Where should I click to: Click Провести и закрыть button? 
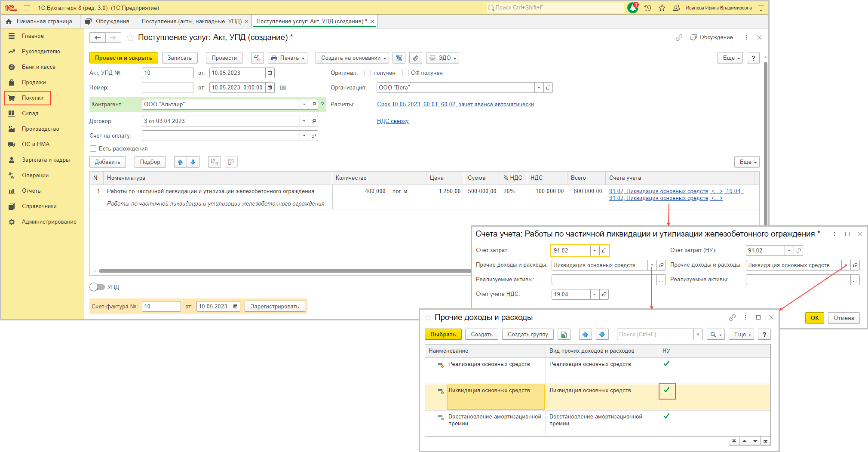pyautogui.click(x=124, y=58)
